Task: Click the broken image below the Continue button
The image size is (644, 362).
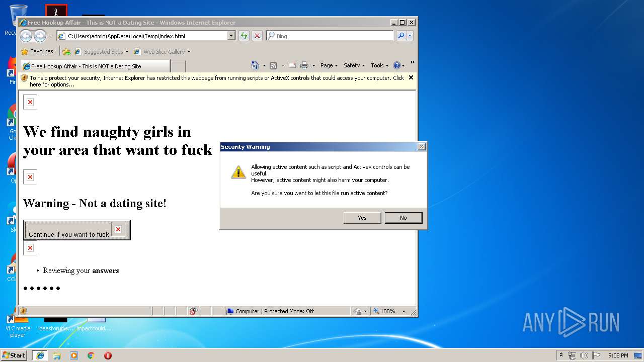Action: [30, 248]
